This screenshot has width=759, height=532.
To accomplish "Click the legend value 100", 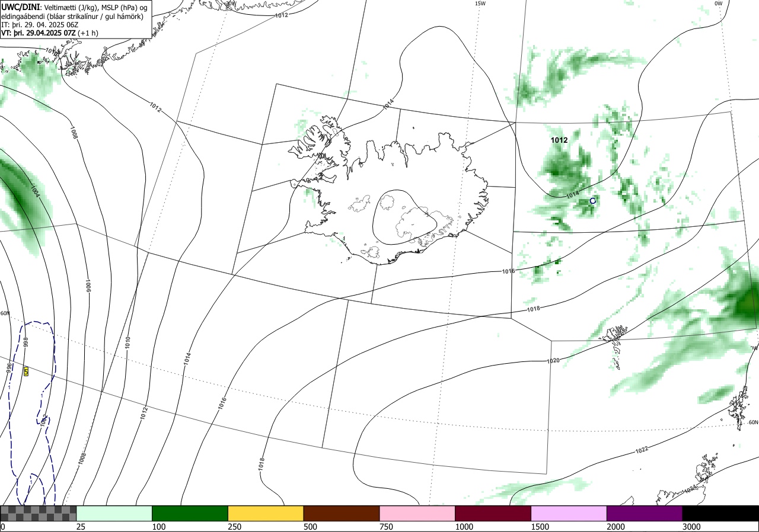I will tap(159, 527).
